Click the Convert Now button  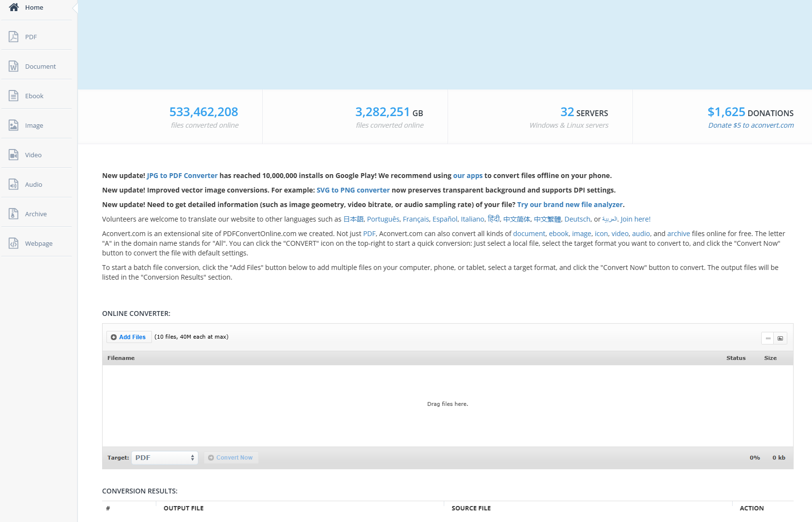[x=231, y=458]
